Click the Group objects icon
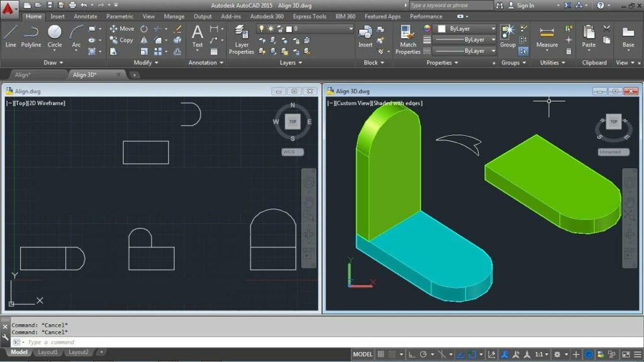Screen dimensions: 644x362 coord(508,35)
